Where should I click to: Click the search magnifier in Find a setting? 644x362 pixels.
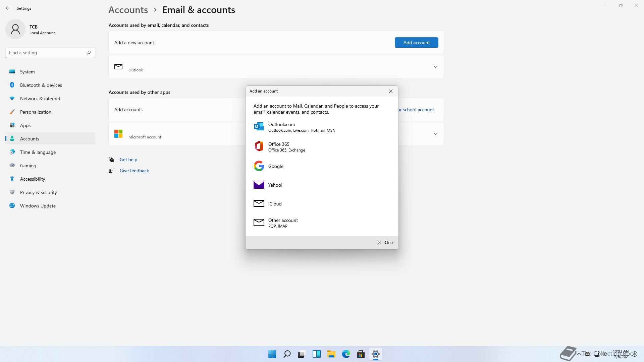point(89,53)
